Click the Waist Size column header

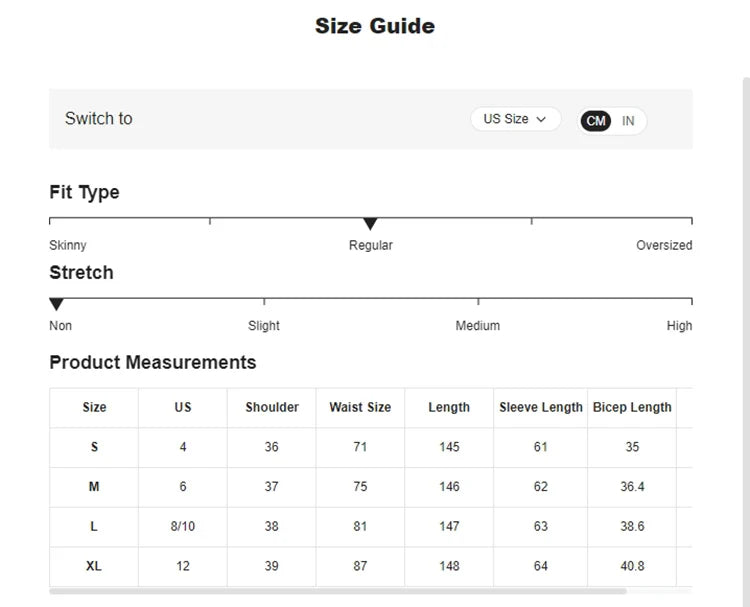(x=360, y=407)
